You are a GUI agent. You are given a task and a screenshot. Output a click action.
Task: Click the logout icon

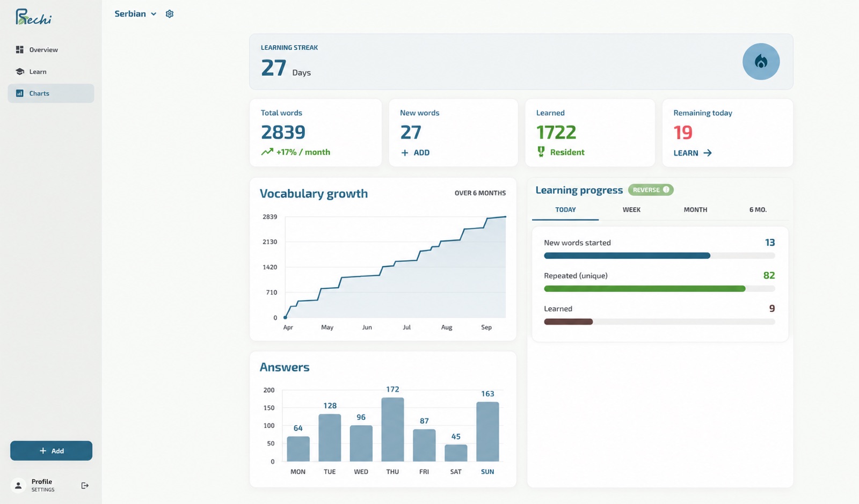pyautogui.click(x=85, y=486)
